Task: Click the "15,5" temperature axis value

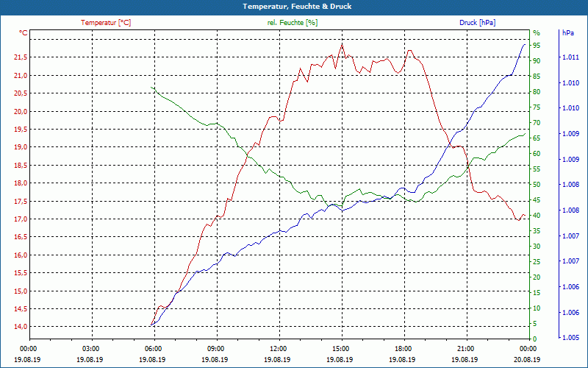Action: click(21, 273)
